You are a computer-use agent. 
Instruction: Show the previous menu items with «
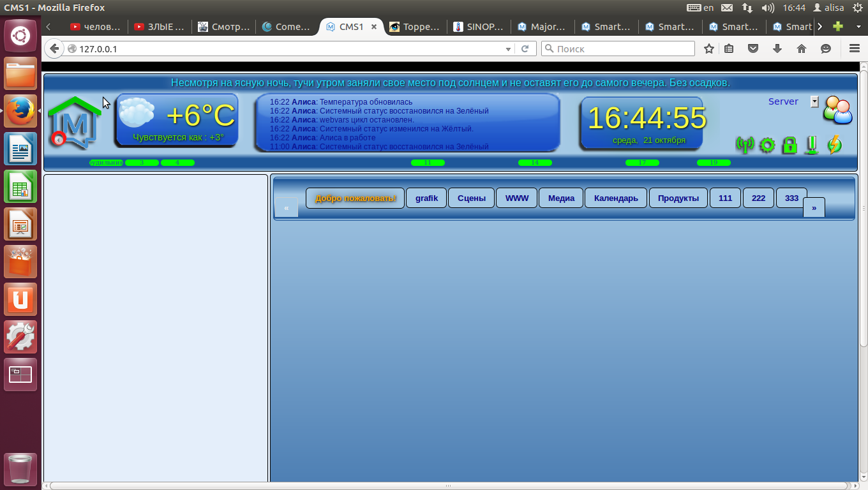tap(287, 207)
